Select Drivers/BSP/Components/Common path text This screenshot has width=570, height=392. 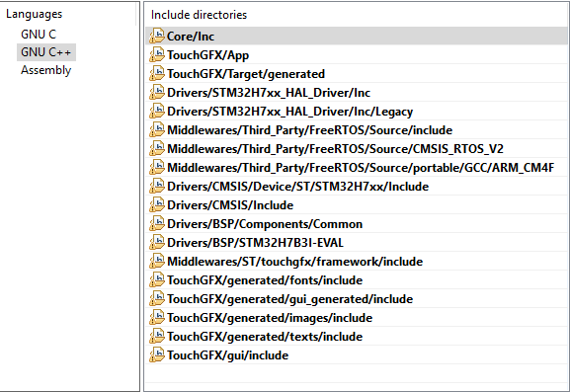pos(265,224)
